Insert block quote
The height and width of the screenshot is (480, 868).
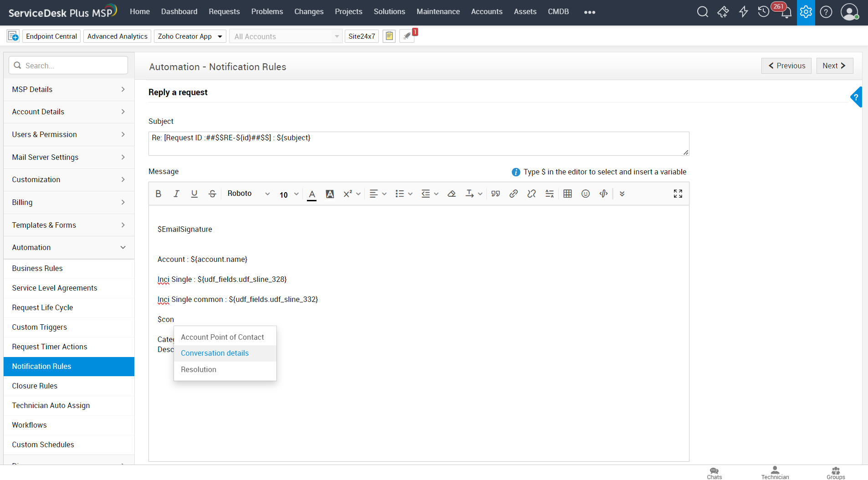tap(496, 194)
